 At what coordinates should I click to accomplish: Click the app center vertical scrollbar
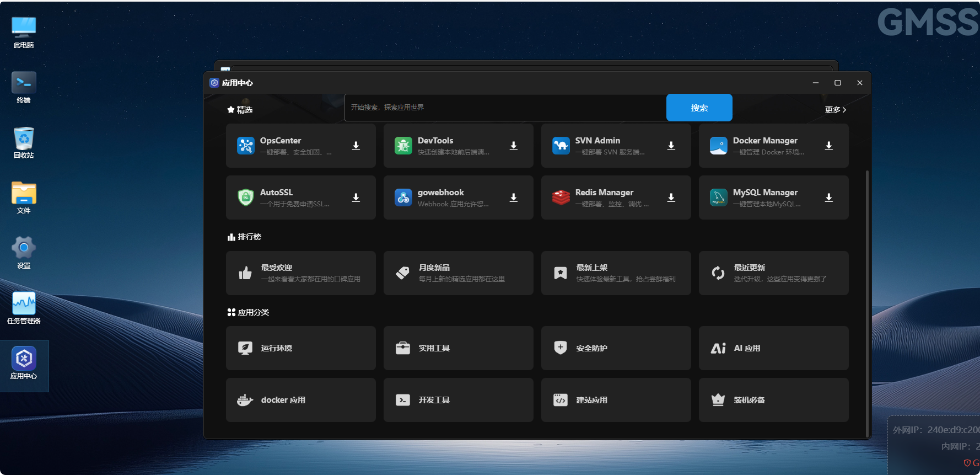click(x=867, y=303)
